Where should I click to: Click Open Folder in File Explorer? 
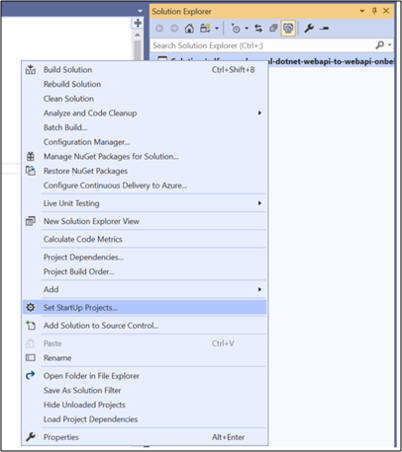(x=145, y=376)
